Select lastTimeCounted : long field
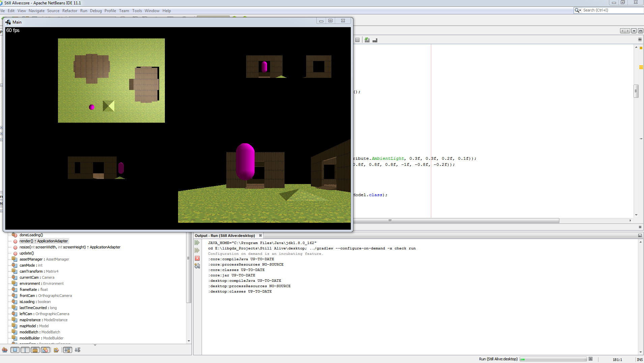 click(x=38, y=308)
